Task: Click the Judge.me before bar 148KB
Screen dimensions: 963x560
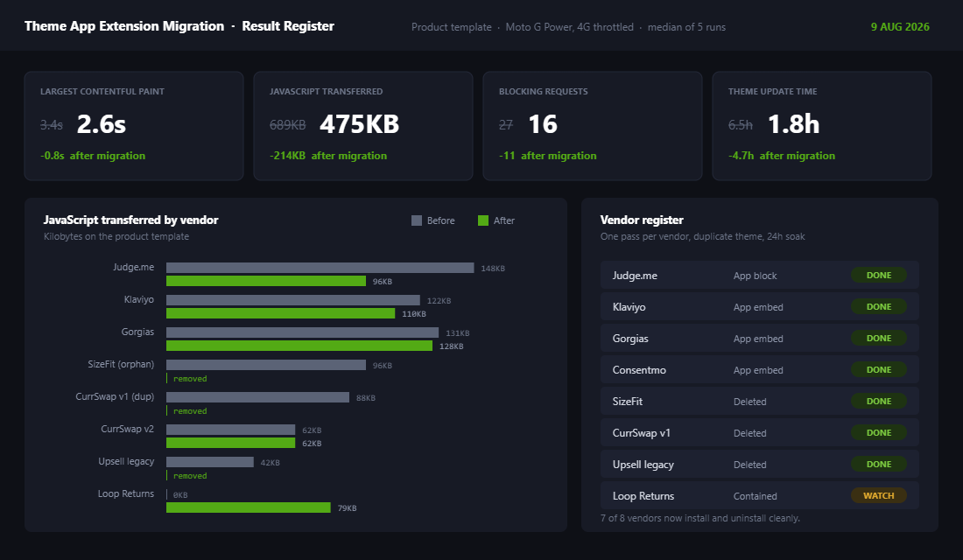Action: click(320, 268)
